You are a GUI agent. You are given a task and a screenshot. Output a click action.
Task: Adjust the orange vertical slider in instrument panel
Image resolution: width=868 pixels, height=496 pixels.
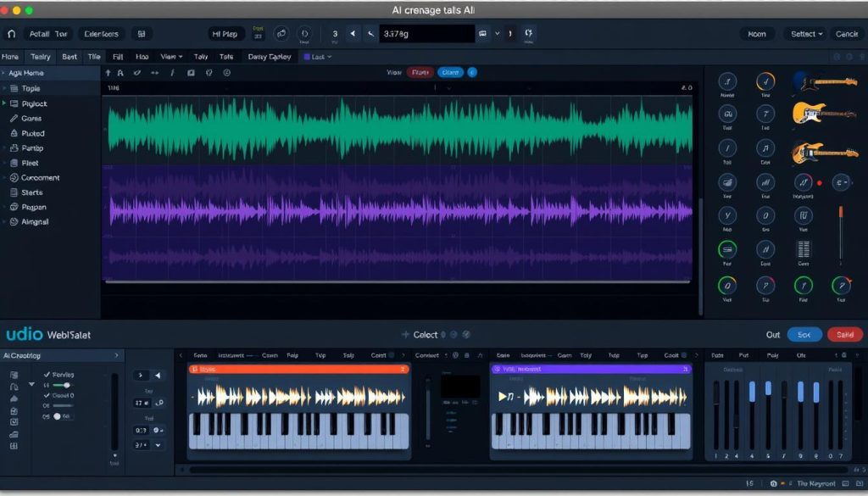pyautogui.click(x=841, y=212)
